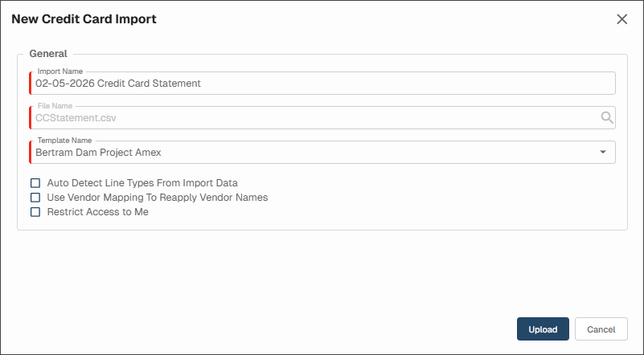
Task: Close the New Credit Card Import dialog
Action: click(621, 19)
